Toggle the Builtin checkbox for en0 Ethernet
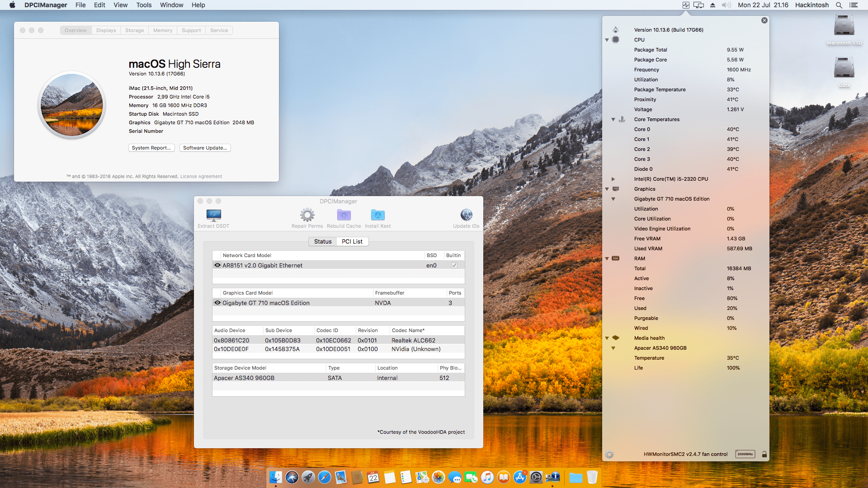 [454, 265]
